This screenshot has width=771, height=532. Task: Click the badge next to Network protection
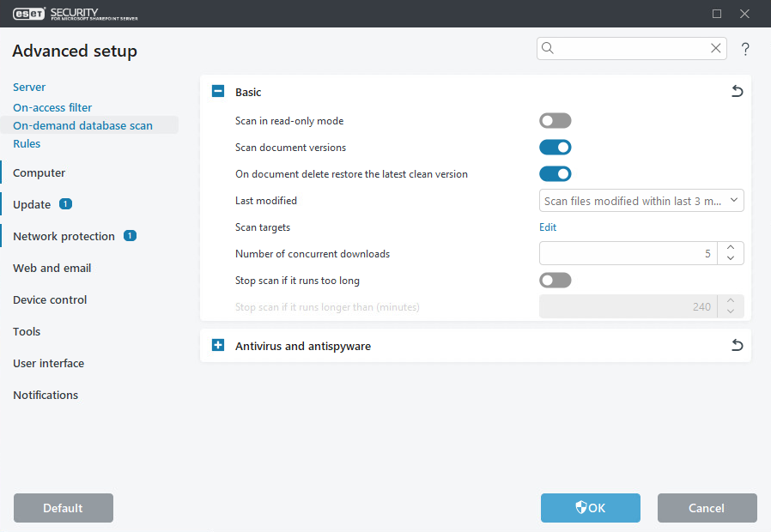point(131,235)
